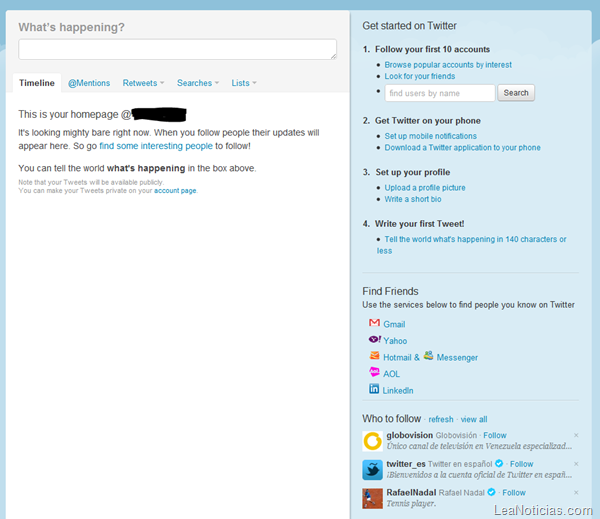Open the twitter_es username link

[406, 464]
